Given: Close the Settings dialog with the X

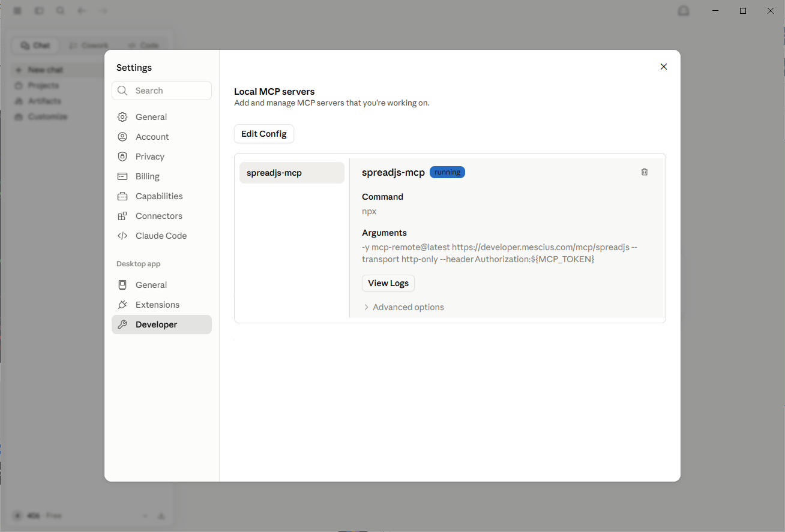Looking at the screenshot, I should [x=664, y=67].
